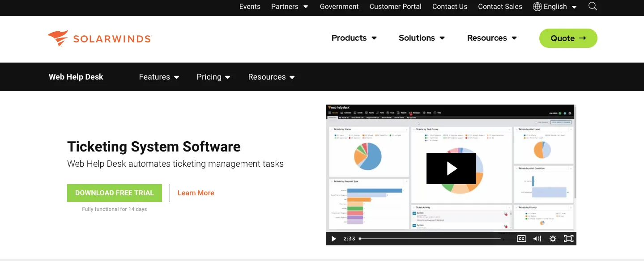Play the video using center play button
Screen dimensions: 644x261
pos(451,168)
